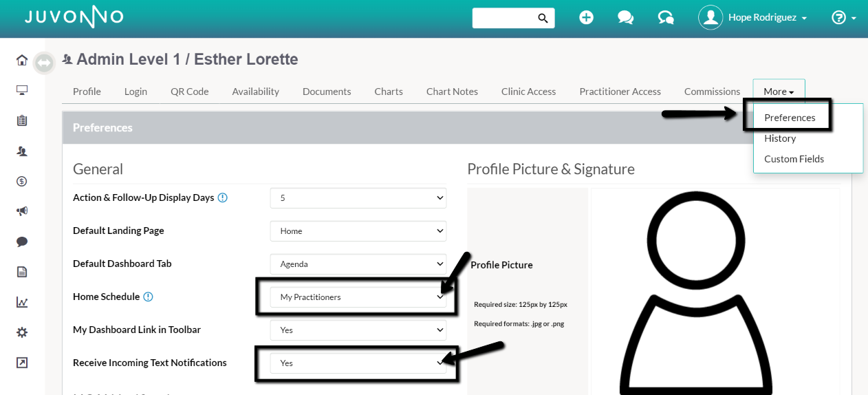Open the Default Landing Page dropdown
868x395 pixels.
click(358, 231)
